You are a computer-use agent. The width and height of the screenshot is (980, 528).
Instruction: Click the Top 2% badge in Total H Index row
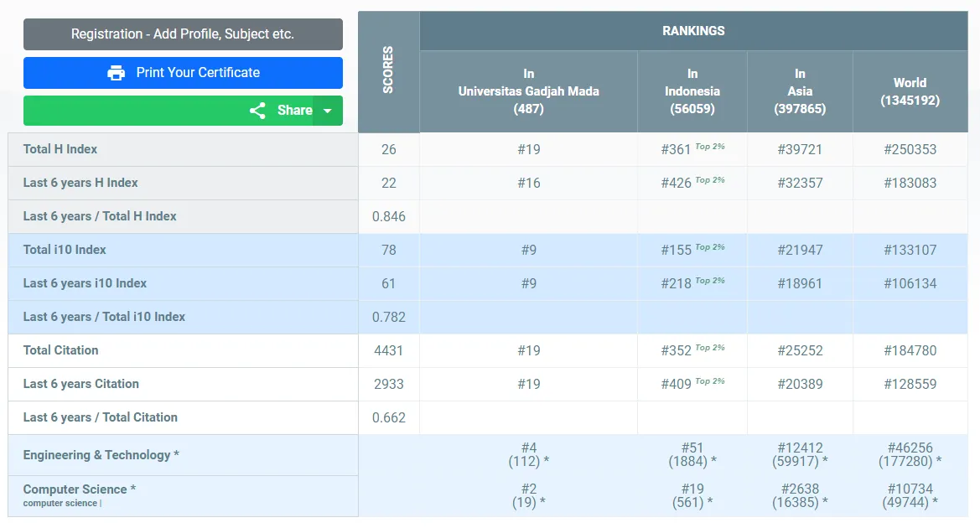point(710,147)
